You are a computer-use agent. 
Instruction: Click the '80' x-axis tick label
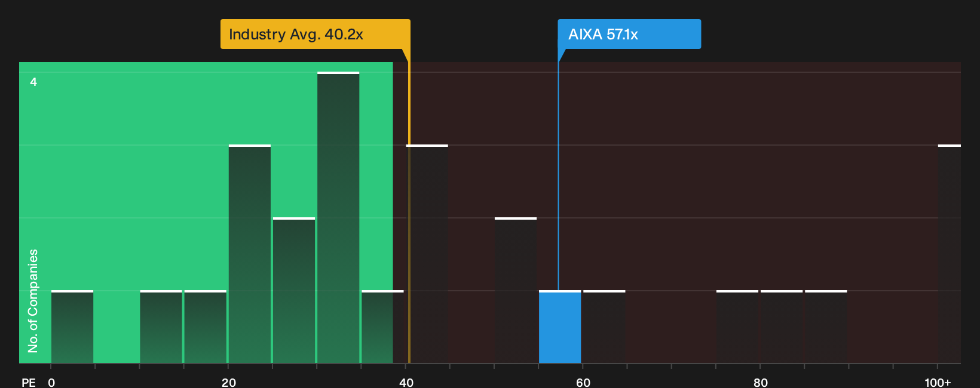(761, 382)
